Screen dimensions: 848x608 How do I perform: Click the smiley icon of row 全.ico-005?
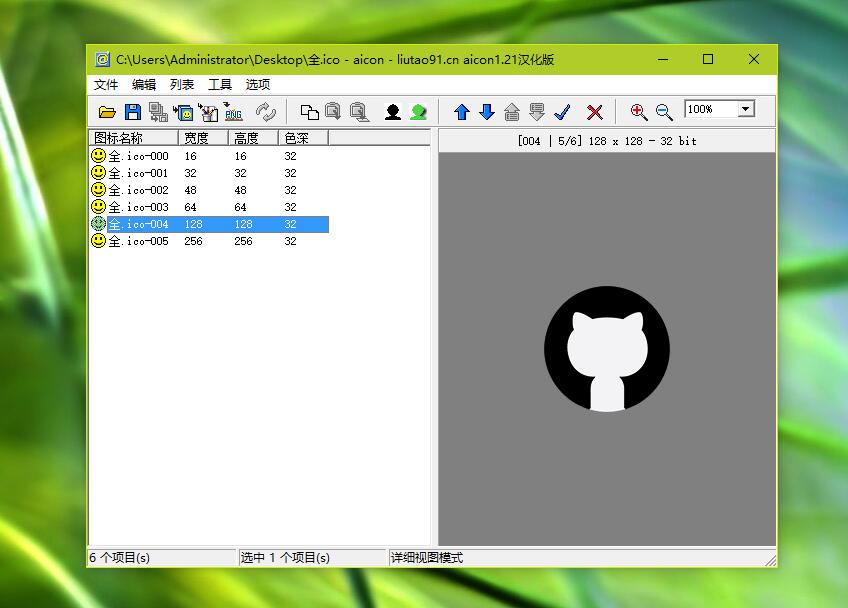pos(98,241)
